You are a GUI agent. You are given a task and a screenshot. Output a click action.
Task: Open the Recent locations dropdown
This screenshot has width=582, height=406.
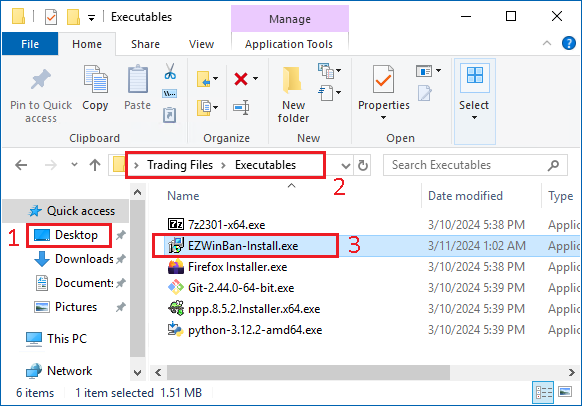pyautogui.click(x=74, y=165)
